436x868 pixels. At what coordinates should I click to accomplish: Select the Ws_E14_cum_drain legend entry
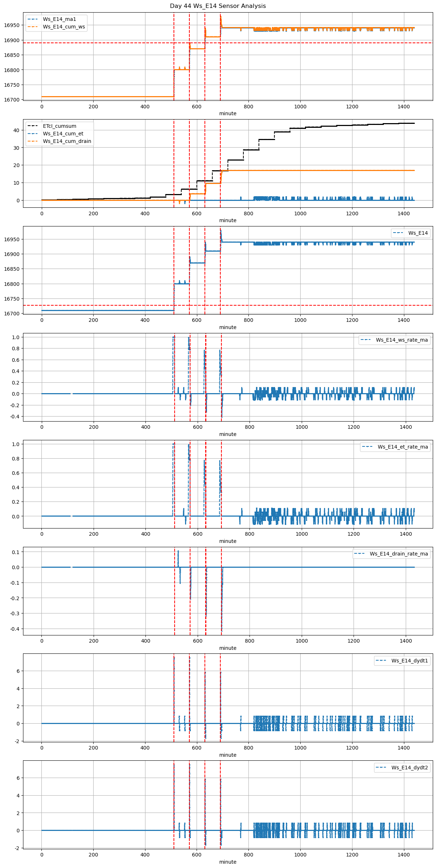tap(67, 141)
